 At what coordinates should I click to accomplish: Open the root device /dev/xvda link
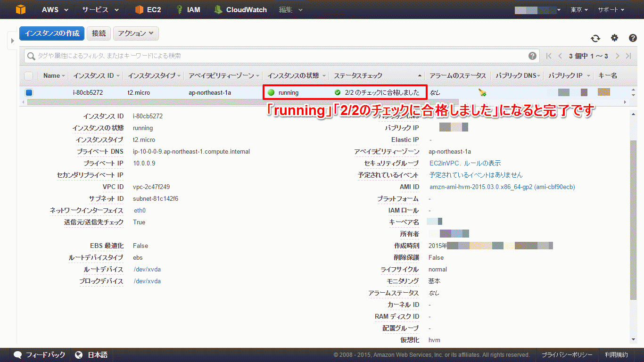point(147,270)
